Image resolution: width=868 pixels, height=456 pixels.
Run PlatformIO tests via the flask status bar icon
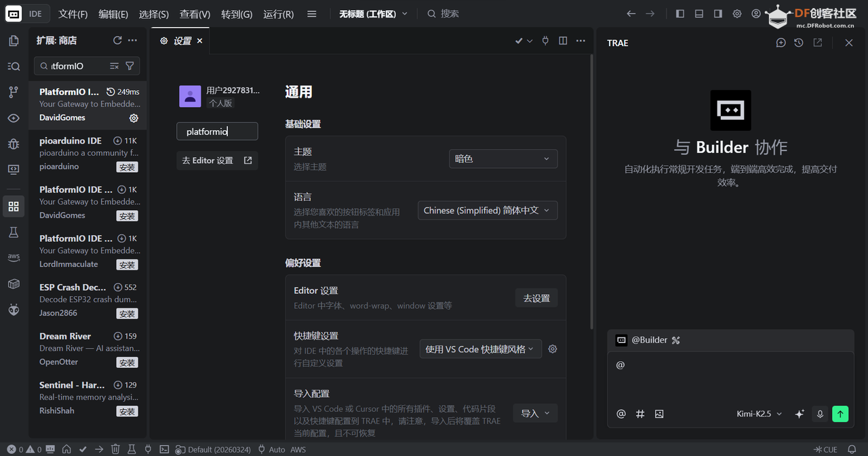tap(131, 449)
